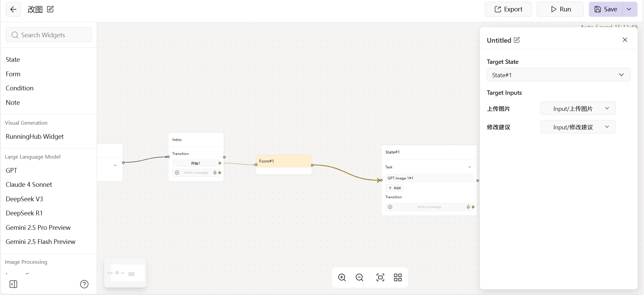Click the back arrow button
This screenshot has width=644, height=295.
(13, 9)
